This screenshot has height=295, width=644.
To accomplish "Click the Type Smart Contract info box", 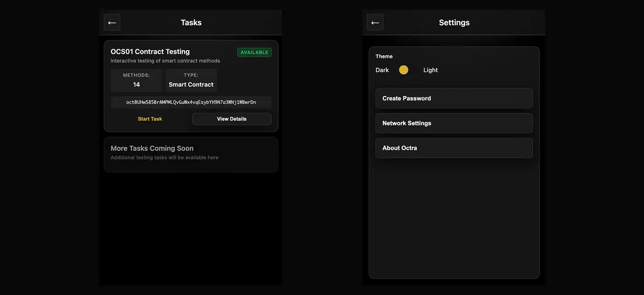I will point(191,80).
